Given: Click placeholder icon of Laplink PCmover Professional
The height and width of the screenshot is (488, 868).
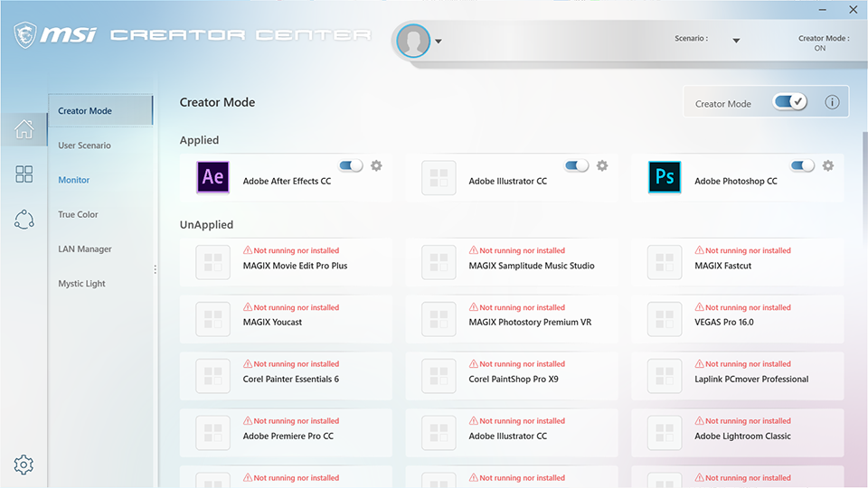Looking at the screenshot, I should point(665,376).
